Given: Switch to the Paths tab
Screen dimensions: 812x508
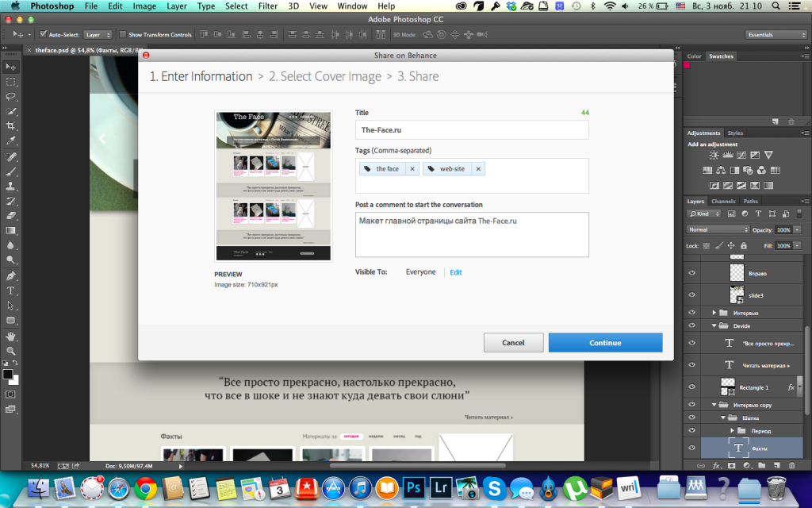Looking at the screenshot, I should pos(750,201).
